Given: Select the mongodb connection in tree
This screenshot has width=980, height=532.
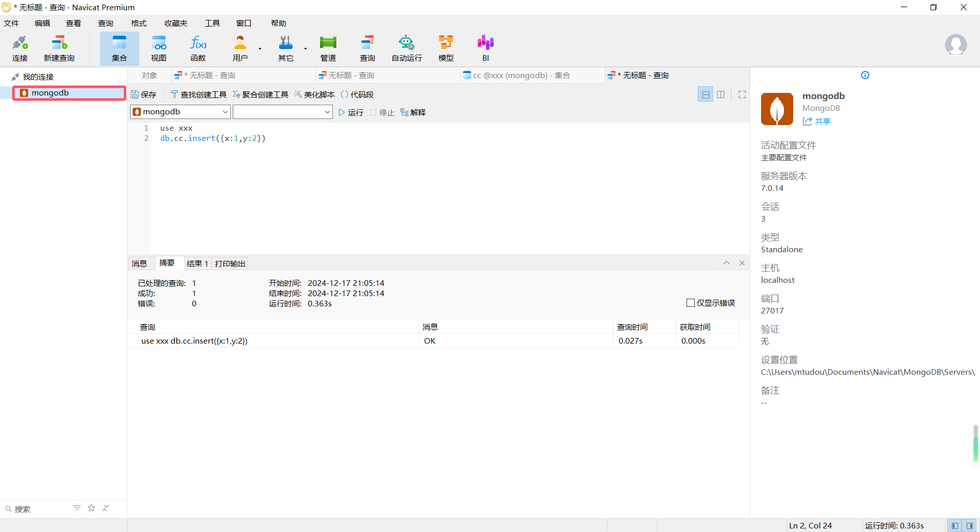Looking at the screenshot, I should 69,92.
